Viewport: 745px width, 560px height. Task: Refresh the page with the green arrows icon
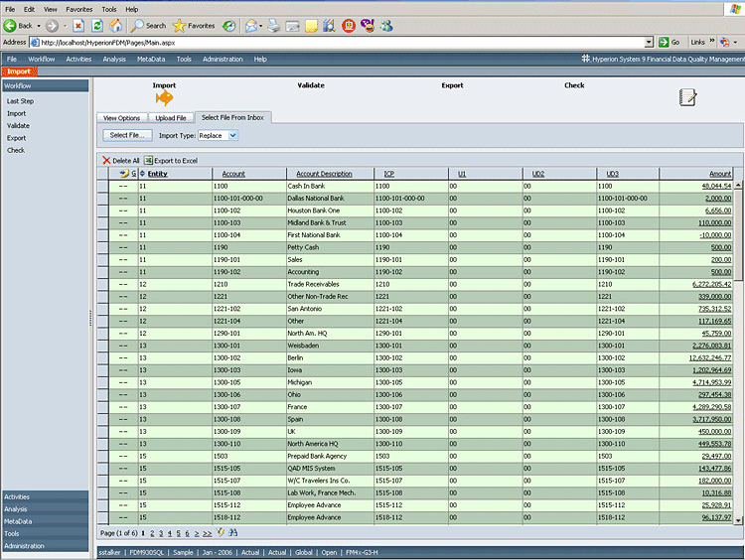point(97,26)
